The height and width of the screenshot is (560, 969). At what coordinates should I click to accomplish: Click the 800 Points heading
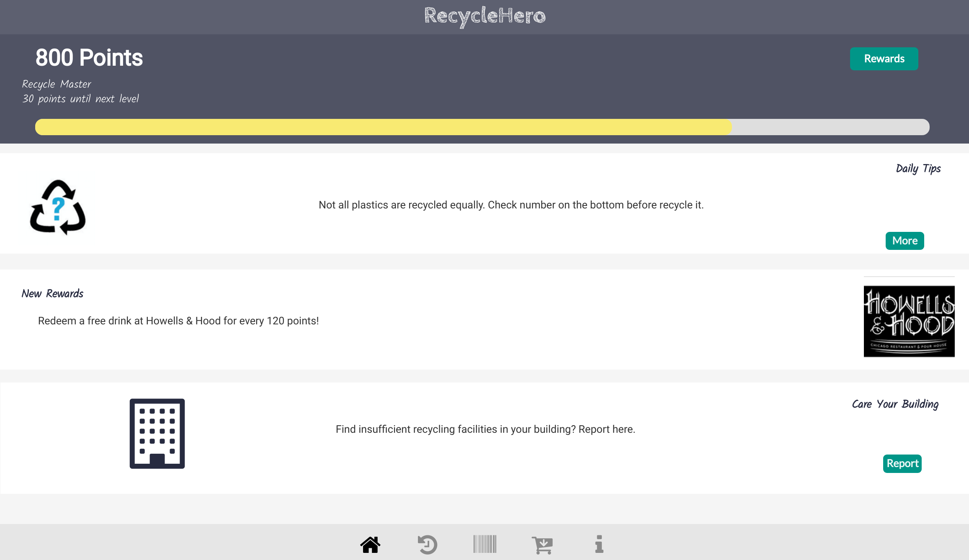coord(89,58)
